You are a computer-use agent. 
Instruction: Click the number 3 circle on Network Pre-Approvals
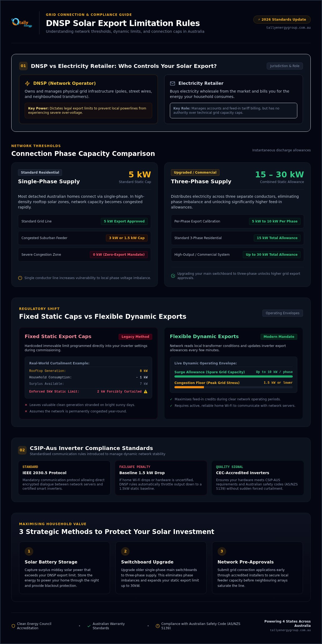click(222, 551)
